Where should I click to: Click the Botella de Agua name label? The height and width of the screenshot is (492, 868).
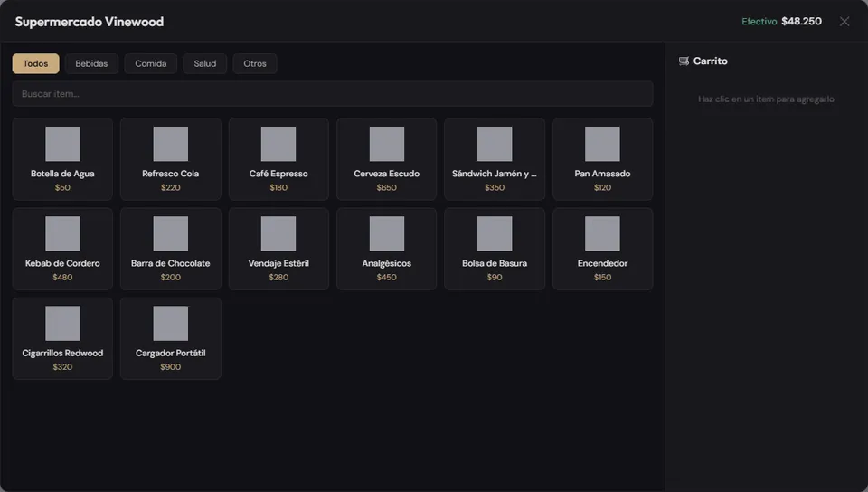coord(62,174)
